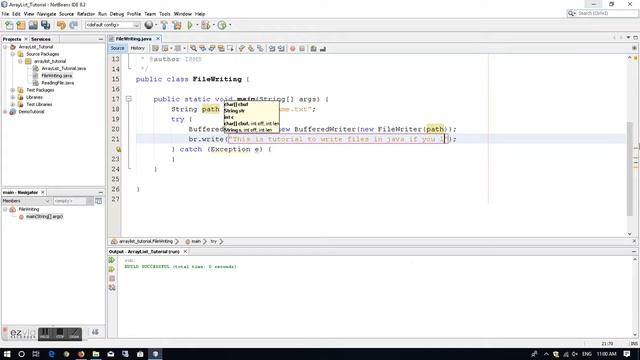This screenshot has height=360, width=640.
Task: Expand the Libraries node
Action: click(13, 97)
